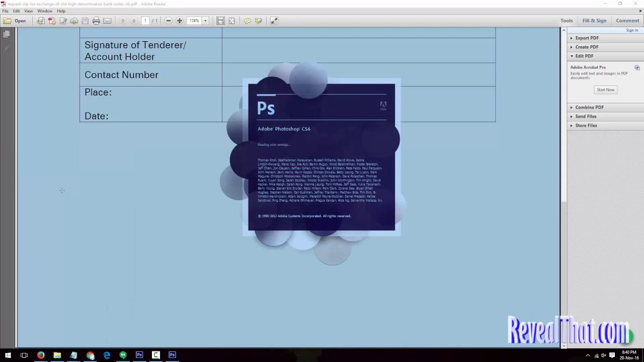
Task: Open the File menu
Action: point(5,11)
